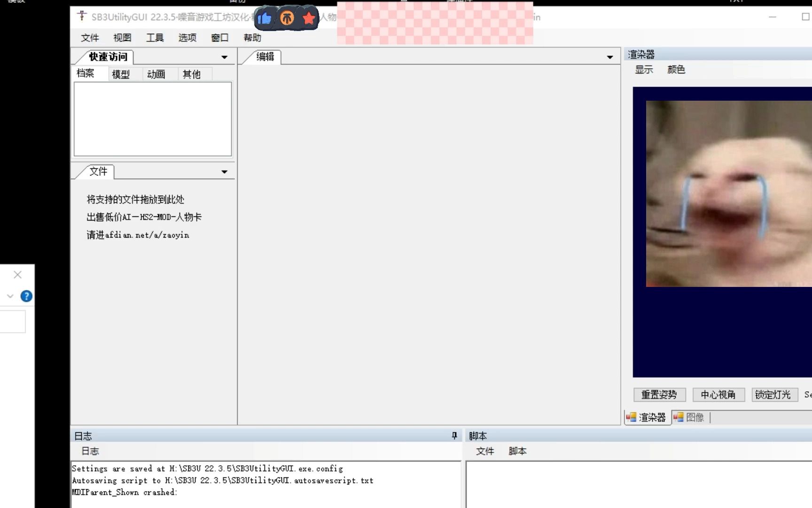Viewport: 812px width, 508px height.
Task: Click the blue question mark help icon
Action: click(x=27, y=296)
